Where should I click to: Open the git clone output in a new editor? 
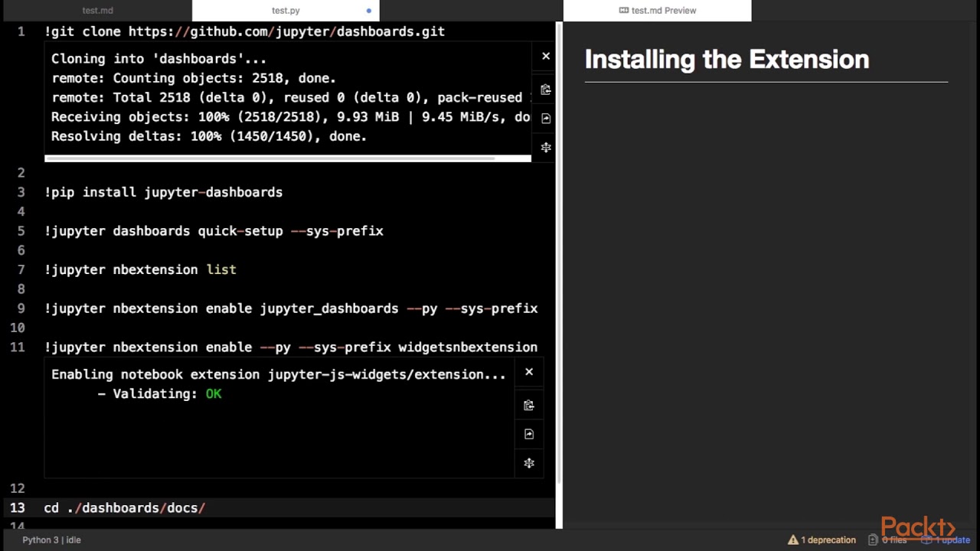coord(546,118)
